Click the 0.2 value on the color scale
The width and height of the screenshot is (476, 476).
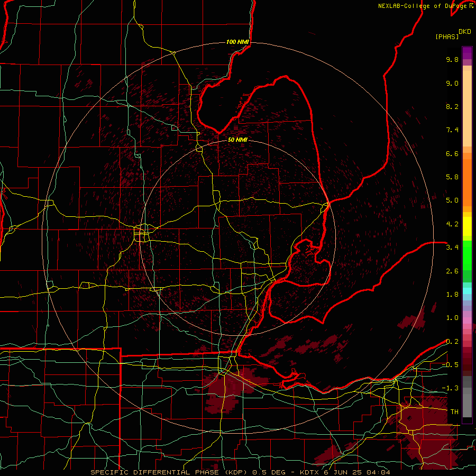(452, 342)
